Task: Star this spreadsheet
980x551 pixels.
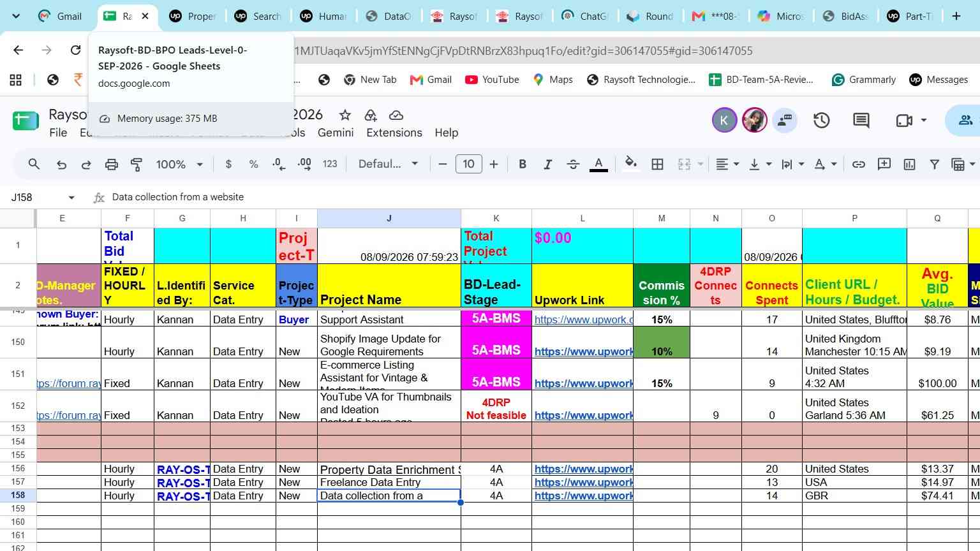Action: (x=345, y=115)
